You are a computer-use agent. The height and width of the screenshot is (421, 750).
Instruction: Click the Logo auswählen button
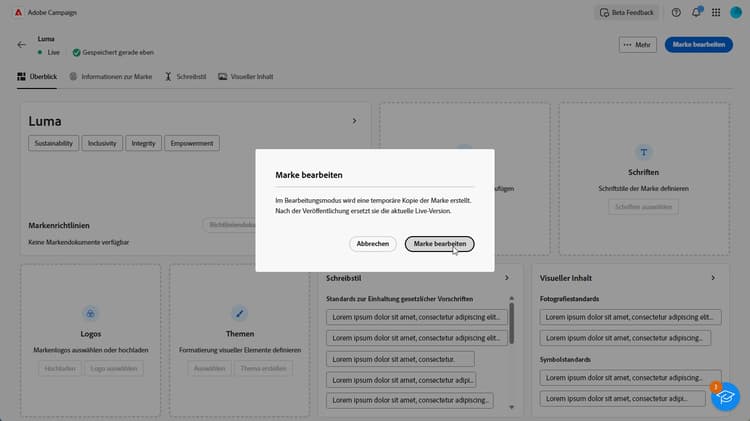114,368
